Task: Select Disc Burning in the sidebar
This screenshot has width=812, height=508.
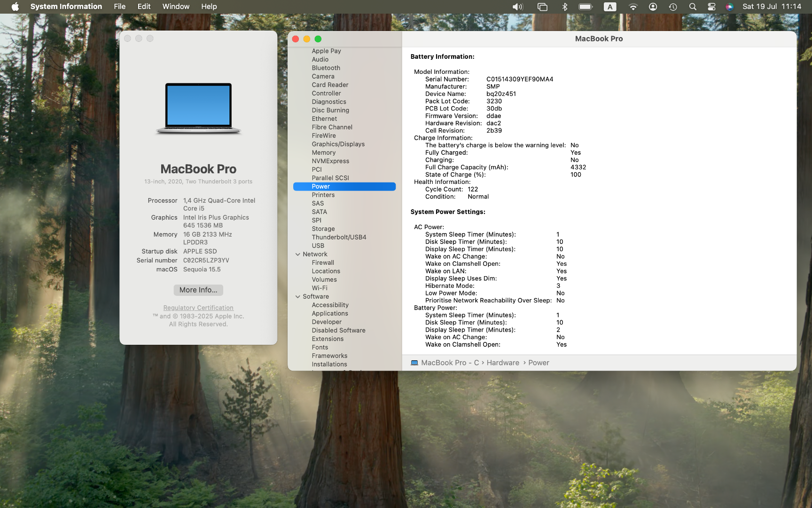Action: 330,110
